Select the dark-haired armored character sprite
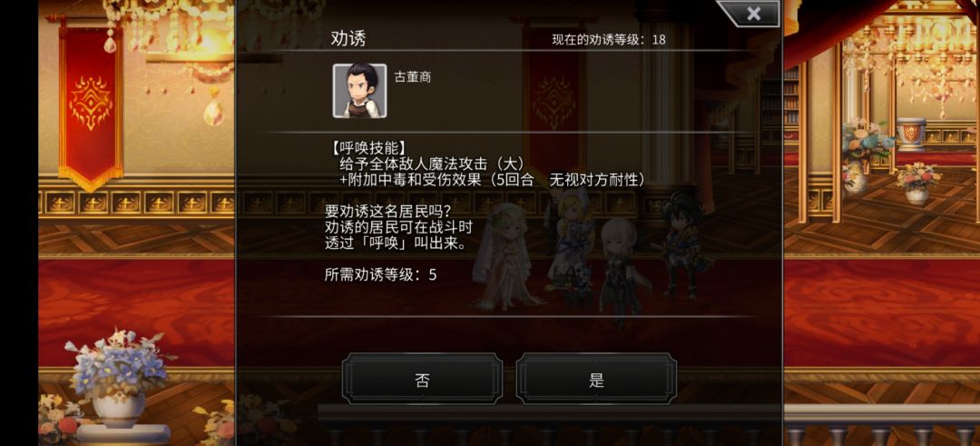Screen dimensions: 980x446 pyautogui.click(x=681, y=244)
